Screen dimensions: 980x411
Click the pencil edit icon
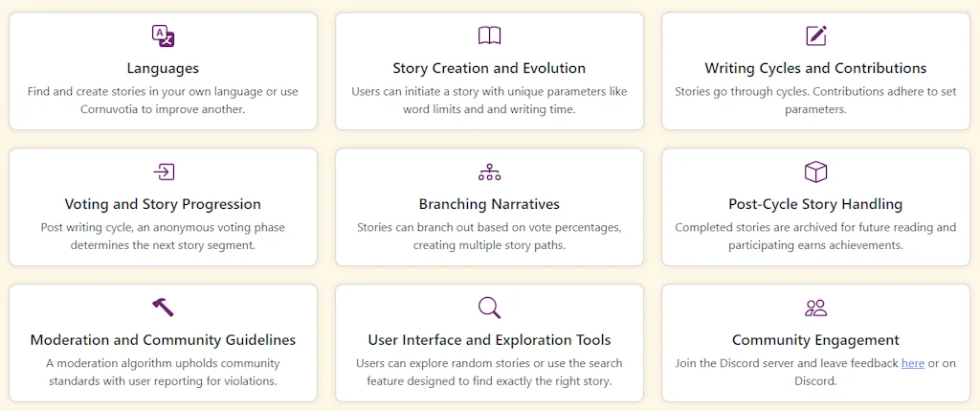pos(815,36)
